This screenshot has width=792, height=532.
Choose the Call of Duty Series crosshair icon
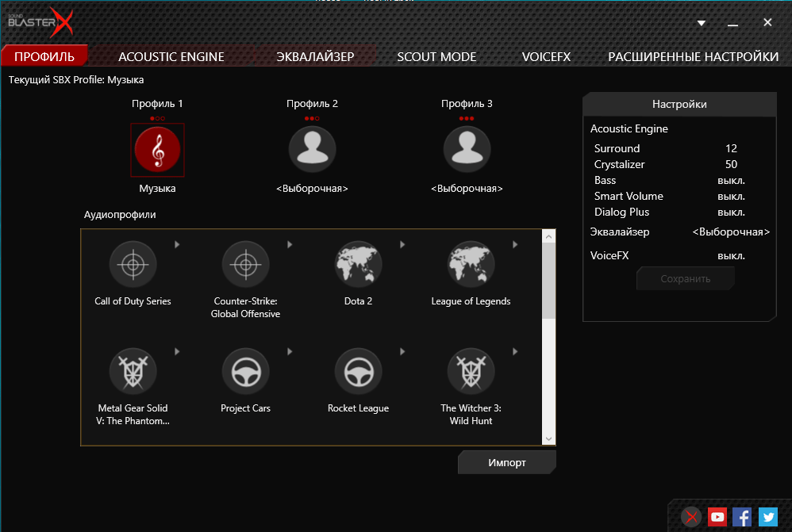point(133,265)
